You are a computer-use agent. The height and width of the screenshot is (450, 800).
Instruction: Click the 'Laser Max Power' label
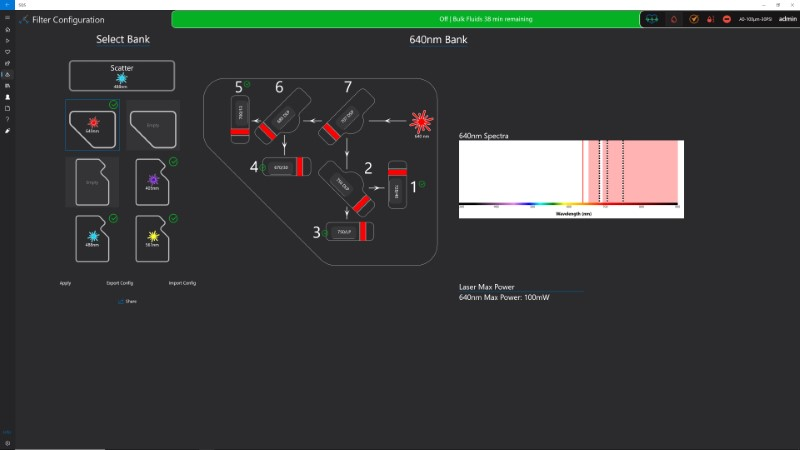coord(486,287)
